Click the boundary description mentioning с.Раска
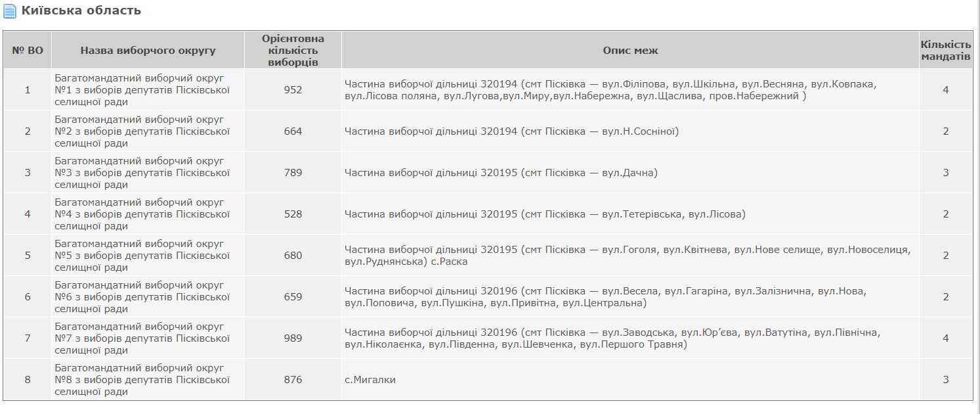The height and width of the screenshot is (414, 980). (x=627, y=256)
